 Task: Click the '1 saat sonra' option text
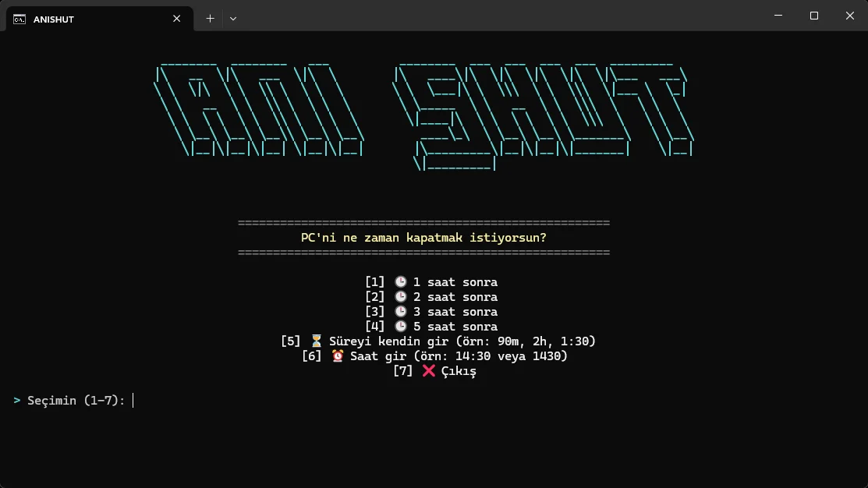tap(455, 282)
